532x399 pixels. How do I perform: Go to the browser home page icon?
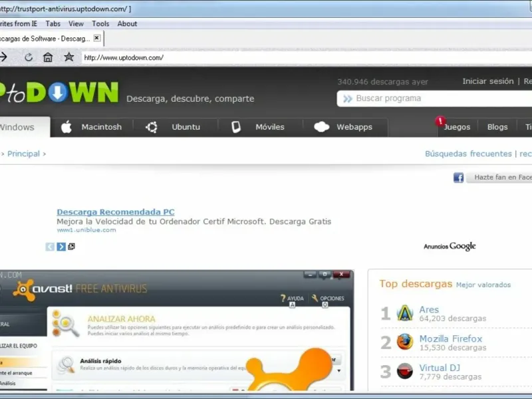(48, 57)
